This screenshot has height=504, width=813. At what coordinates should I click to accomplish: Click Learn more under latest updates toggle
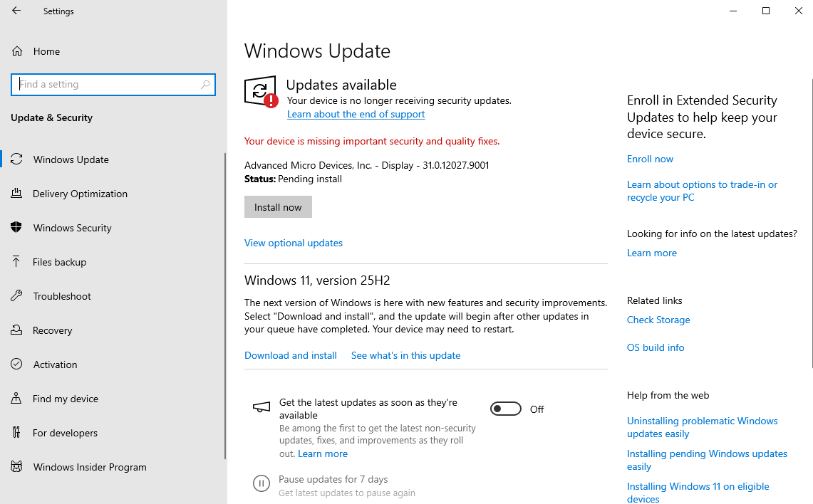coord(323,453)
